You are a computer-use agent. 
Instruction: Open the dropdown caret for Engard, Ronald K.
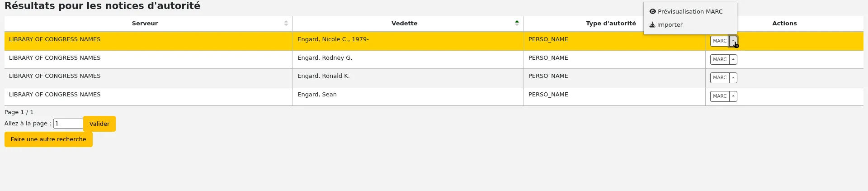[733, 78]
